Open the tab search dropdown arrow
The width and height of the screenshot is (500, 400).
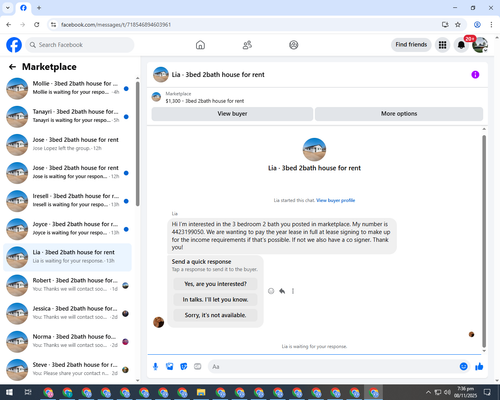click(8, 8)
